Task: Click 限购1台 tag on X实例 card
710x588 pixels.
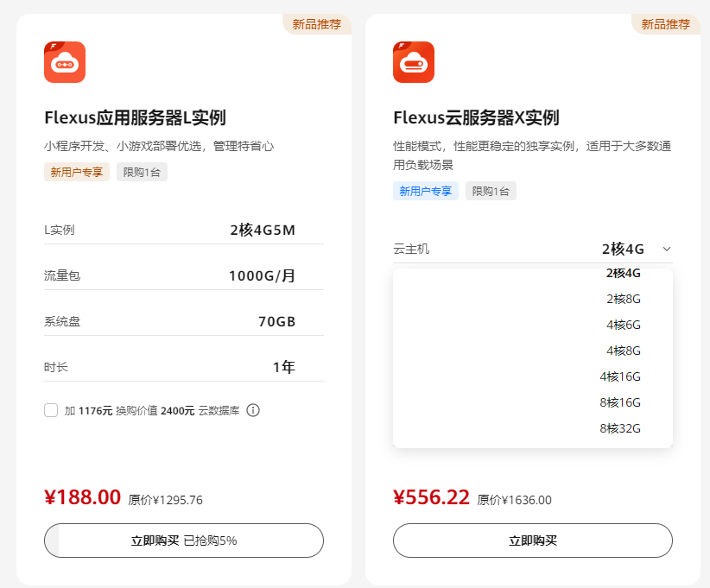Action: coord(491,191)
